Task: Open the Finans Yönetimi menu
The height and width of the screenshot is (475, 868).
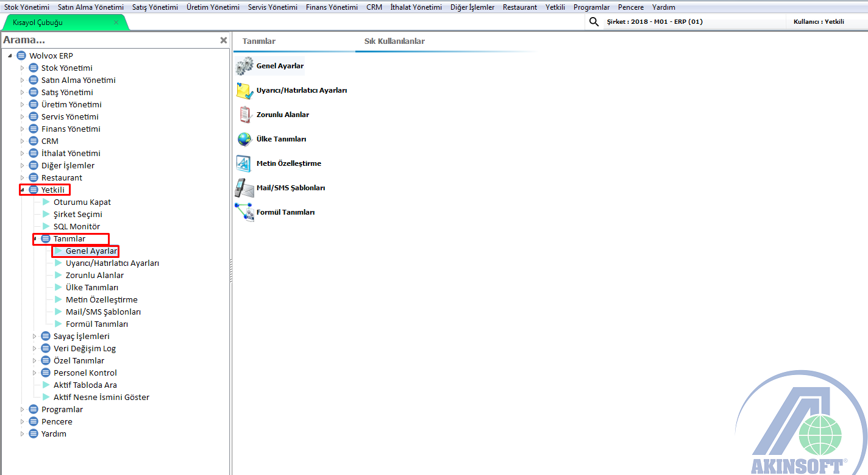Action: (x=332, y=7)
